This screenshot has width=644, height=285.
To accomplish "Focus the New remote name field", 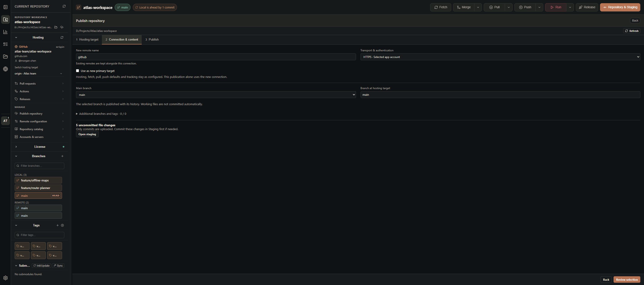I will tap(216, 57).
